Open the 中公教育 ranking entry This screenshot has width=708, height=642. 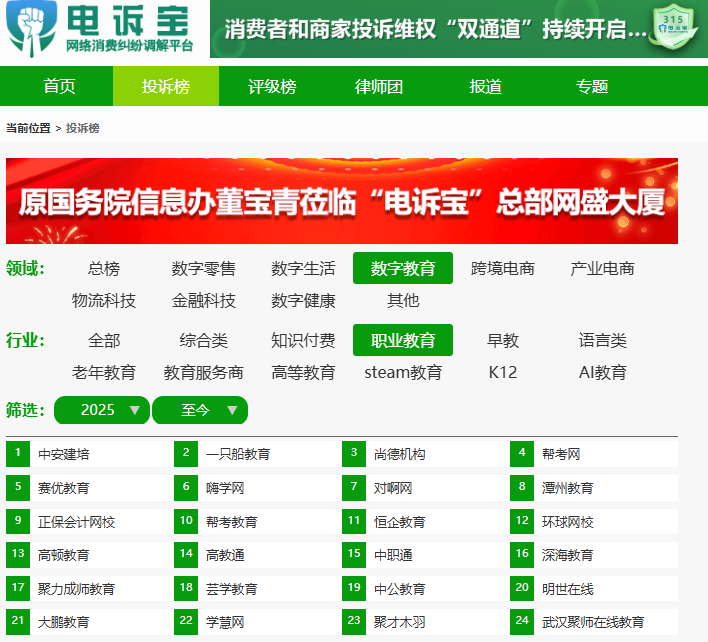click(399, 588)
